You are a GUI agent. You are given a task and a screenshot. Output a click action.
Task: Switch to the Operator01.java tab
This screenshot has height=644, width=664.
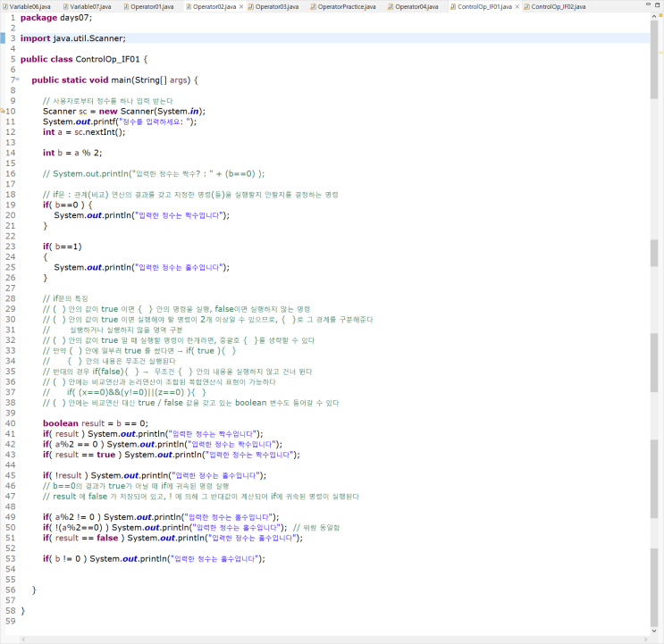point(152,6)
